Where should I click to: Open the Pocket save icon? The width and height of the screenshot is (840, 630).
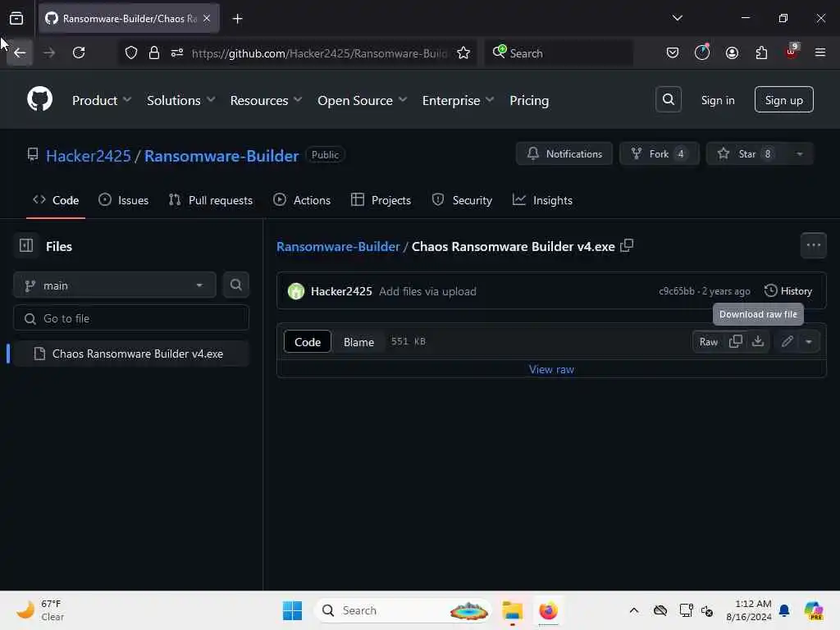click(673, 52)
